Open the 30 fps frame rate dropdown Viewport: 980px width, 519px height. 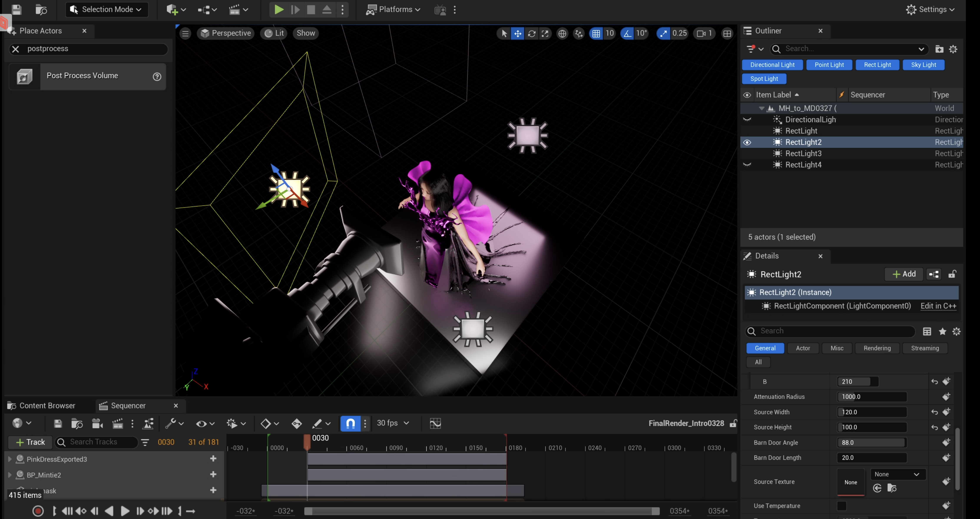pos(393,423)
